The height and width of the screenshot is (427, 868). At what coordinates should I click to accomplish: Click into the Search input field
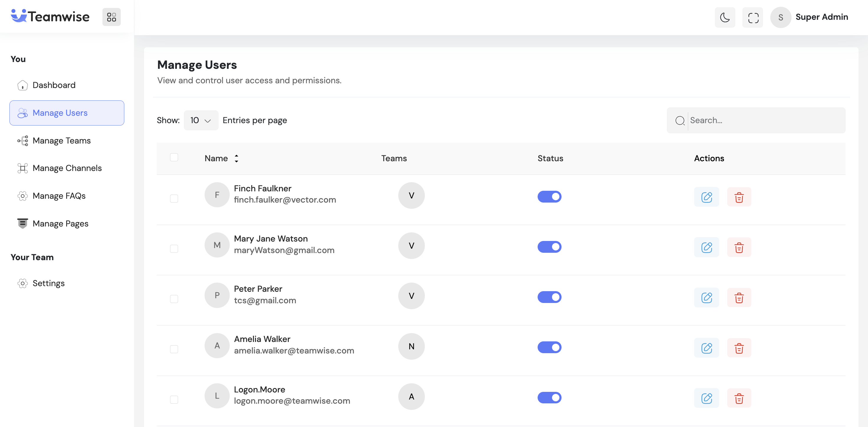pos(765,120)
